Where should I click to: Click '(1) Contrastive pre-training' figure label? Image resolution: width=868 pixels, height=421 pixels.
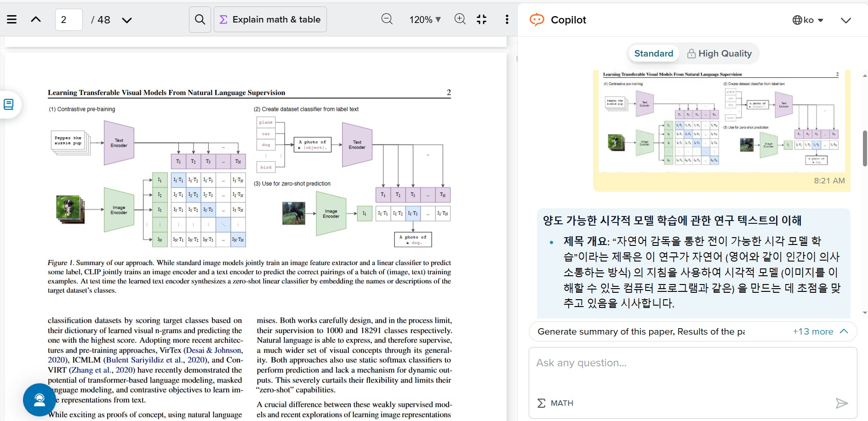(82, 109)
